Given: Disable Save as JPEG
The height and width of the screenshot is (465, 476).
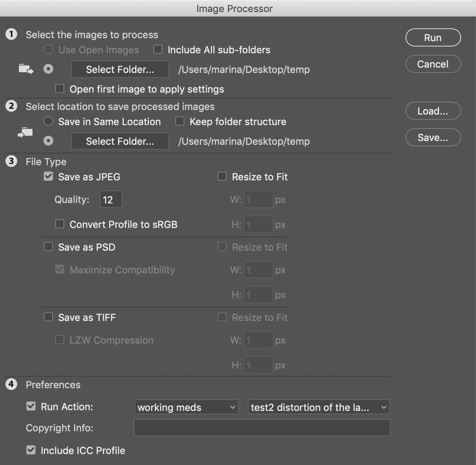Looking at the screenshot, I should 48,176.
